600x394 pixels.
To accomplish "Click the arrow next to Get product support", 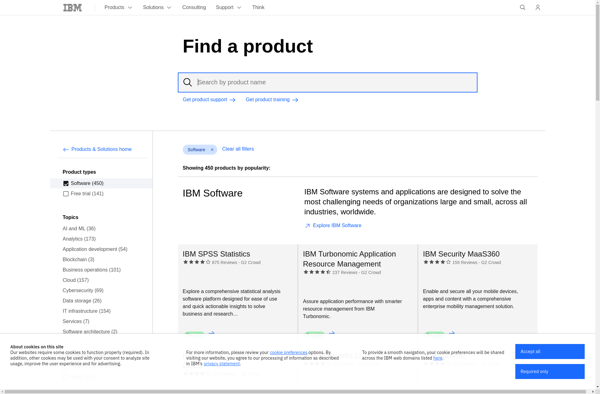I will (x=232, y=100).
